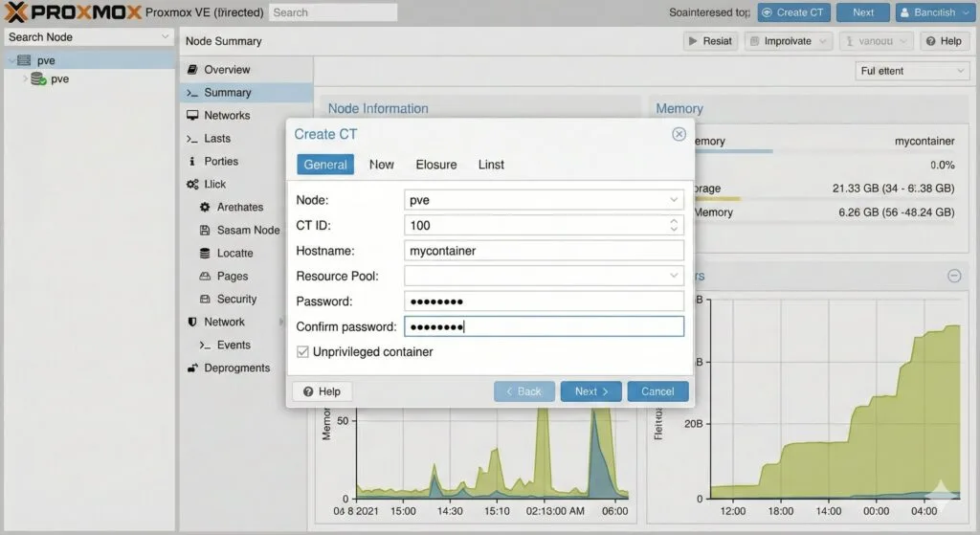Switch to the Elosure tab
Viewport: 980px width, 535px height.
(435, 165)
